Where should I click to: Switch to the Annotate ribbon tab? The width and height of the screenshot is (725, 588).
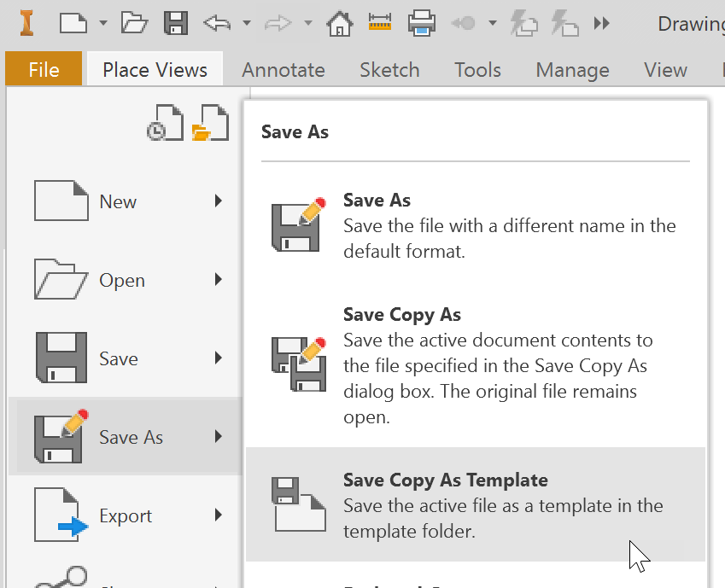[x=283, y=70]
